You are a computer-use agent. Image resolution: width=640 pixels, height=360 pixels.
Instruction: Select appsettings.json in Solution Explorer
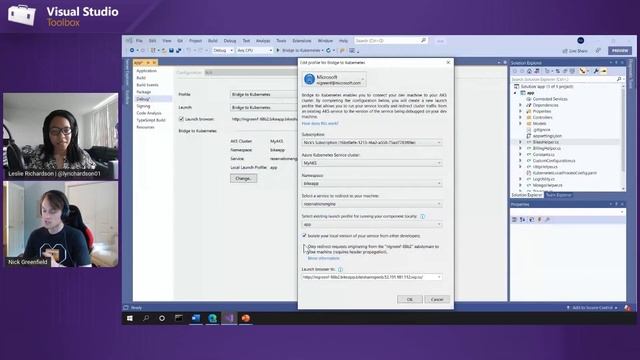tap(547, 136)
